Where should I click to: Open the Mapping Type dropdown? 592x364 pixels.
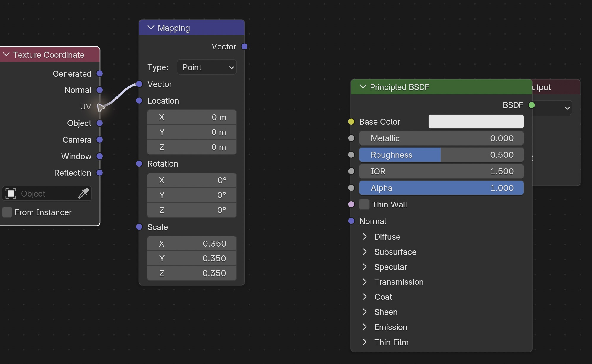click(207, 67)
